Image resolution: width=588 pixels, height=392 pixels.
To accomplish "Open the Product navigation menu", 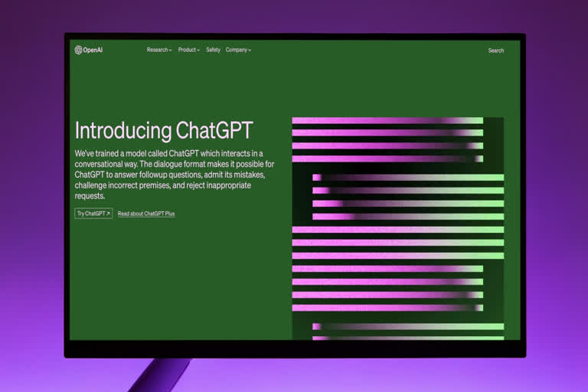I will coord(187,50).
